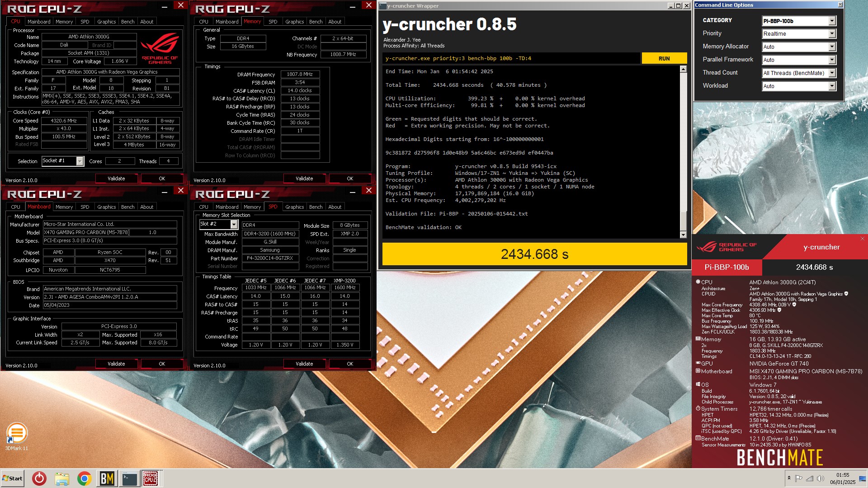Open the 3DMark 11 desktop shortcut
The width and height of the screenshot is (868, 488).
(17, 436)
